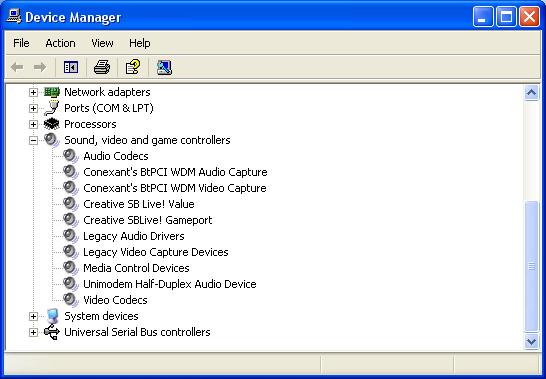Click the scrollbar up arrow
This screenshot has height=379, width=546.
(x=531, y=93)
